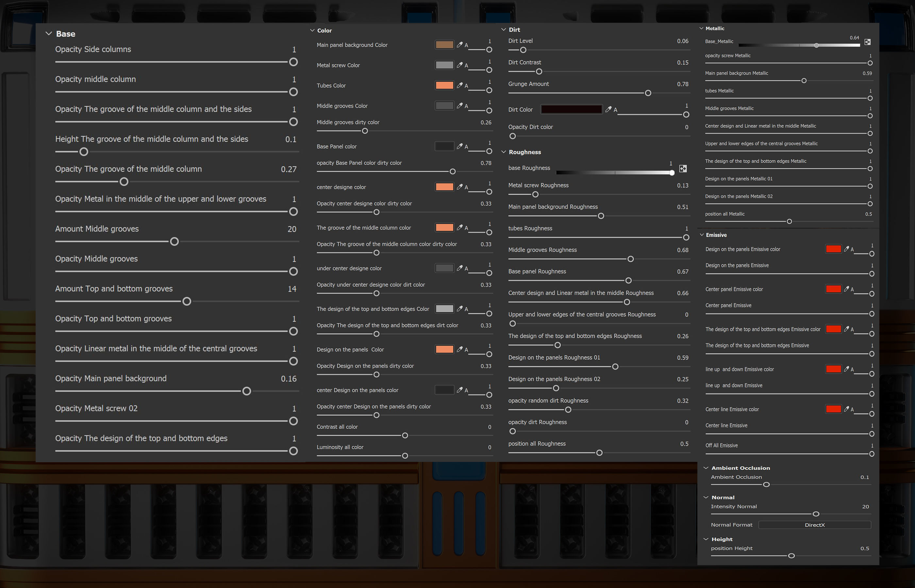Click the eyedropper beside Metal screw Color
The height and width of the screenshot is (588, 915).
coord(459,65)
